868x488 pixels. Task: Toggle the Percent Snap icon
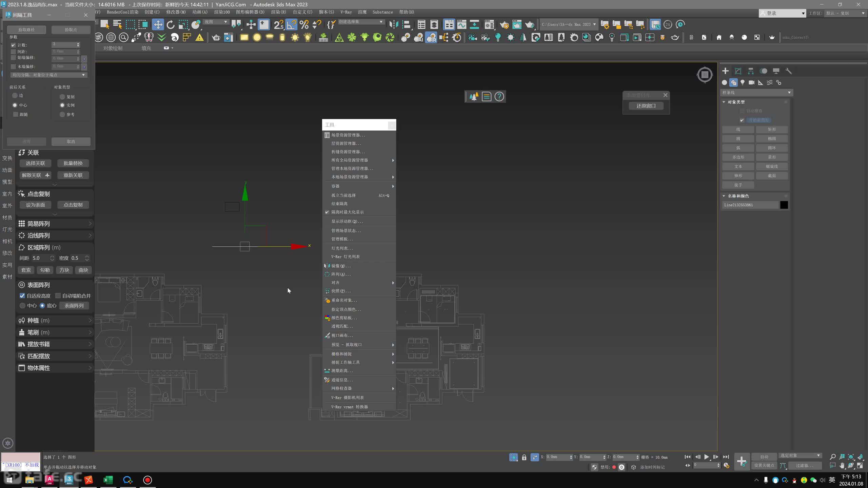pyautogui.click(x=304, y=24)
